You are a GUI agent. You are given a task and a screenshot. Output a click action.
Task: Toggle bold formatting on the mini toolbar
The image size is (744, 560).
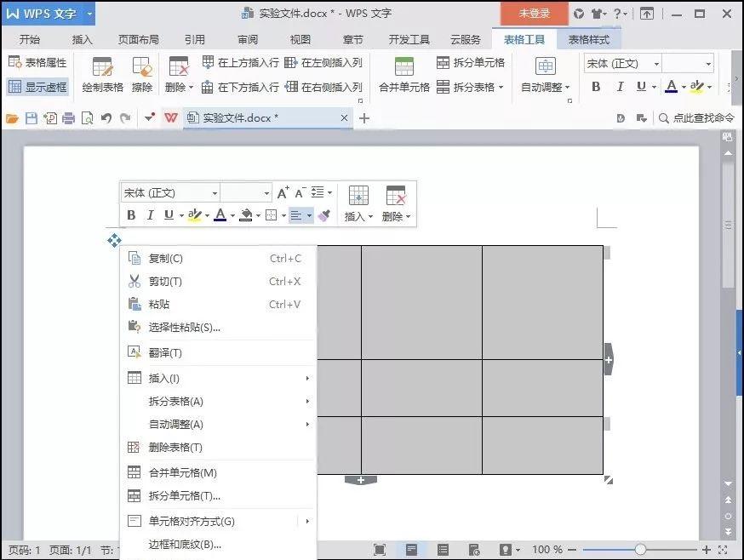pos(130,214)
